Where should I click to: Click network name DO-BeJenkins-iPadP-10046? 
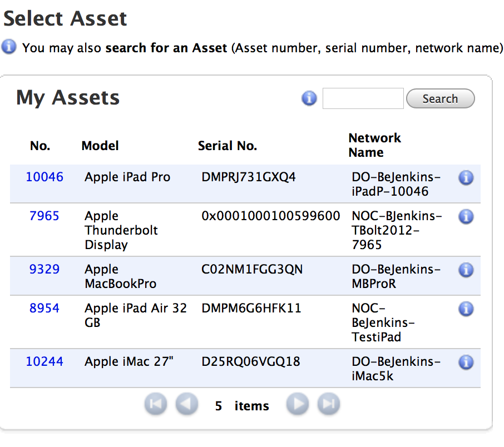pos(396,184)
